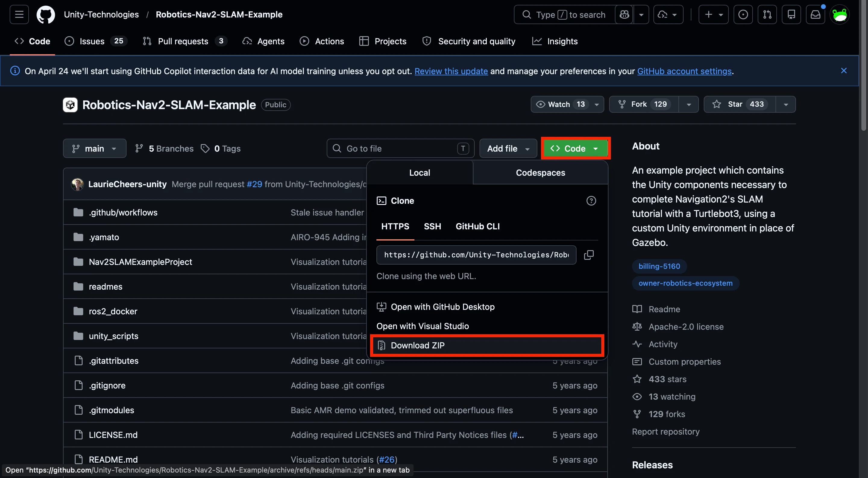868x478 pixels.
Task: Choose Open with Visual Studio
Action: 487,326
